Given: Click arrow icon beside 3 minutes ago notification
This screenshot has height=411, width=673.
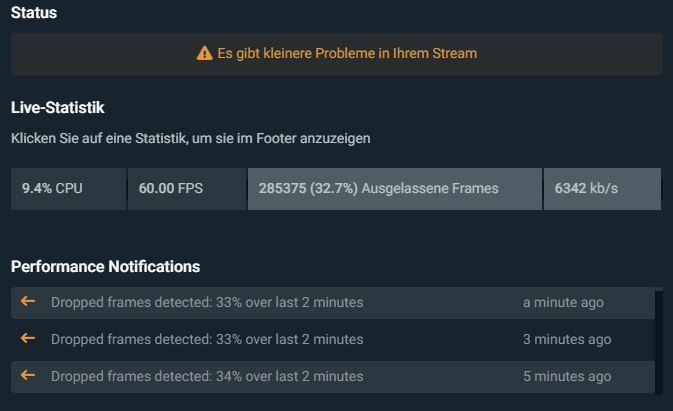Looking at the screenshot, I should click(28, 338).
